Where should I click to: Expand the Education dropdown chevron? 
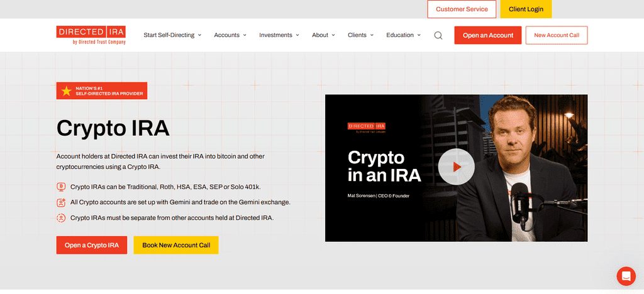coord(419,35)
